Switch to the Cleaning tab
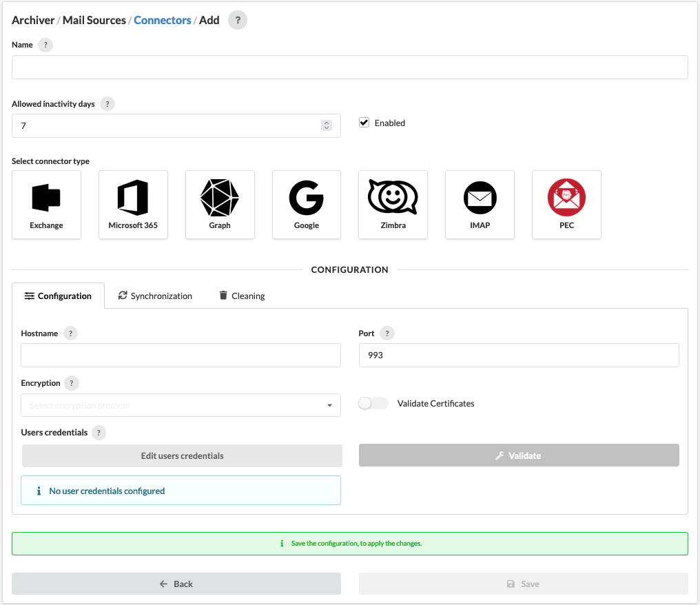Image resolution: width=700 pixels, height=605 pixels. 242,296
